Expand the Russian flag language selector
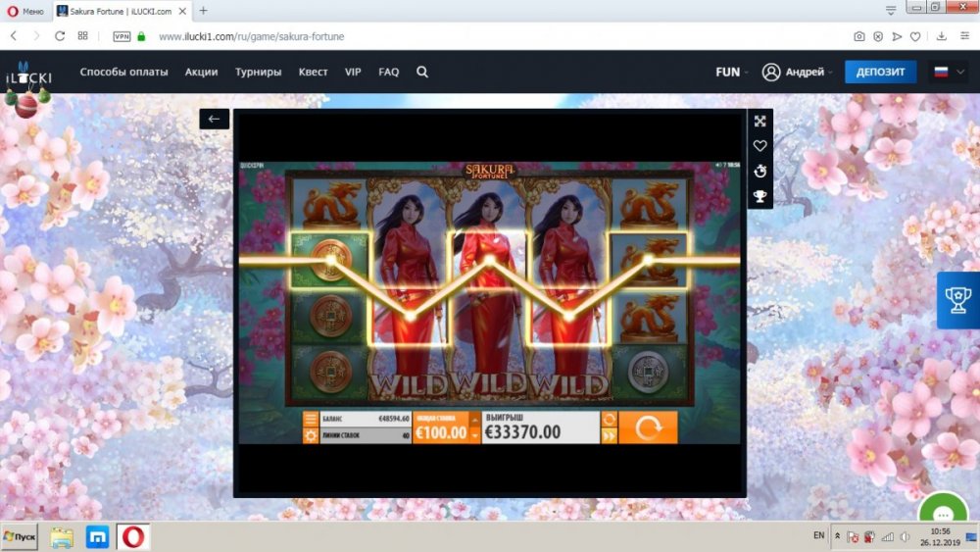This screenshot has width=980, height=552. (x=949, y=72)
